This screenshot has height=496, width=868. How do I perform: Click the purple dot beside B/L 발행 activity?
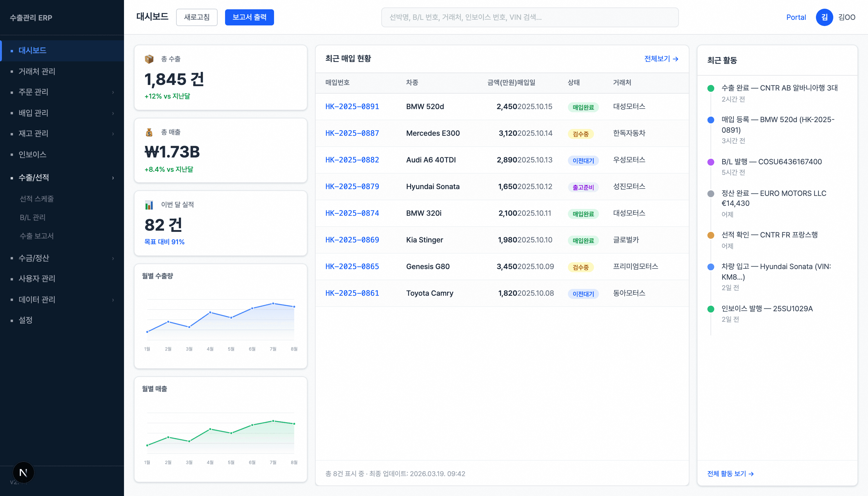pos(711,162)
